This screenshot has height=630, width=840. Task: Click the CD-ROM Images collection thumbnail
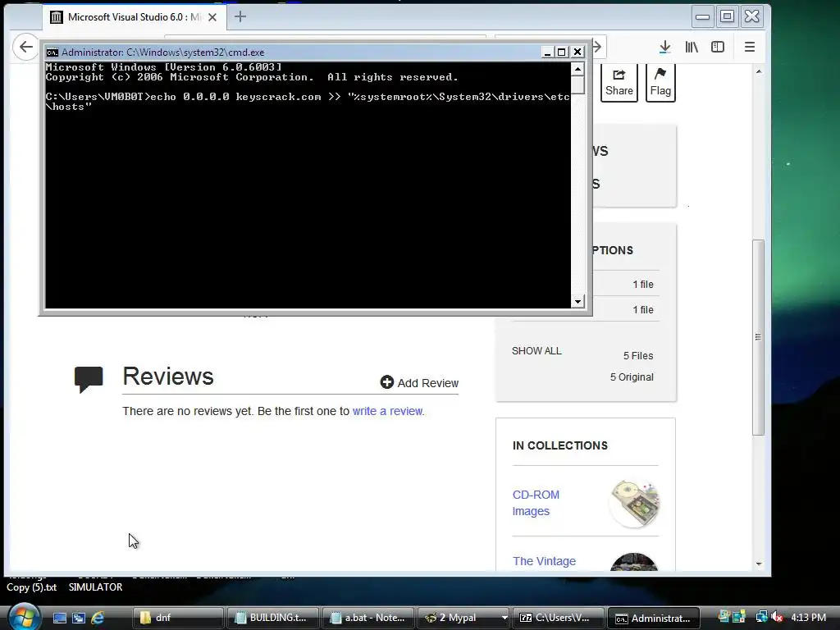[634, 504]
